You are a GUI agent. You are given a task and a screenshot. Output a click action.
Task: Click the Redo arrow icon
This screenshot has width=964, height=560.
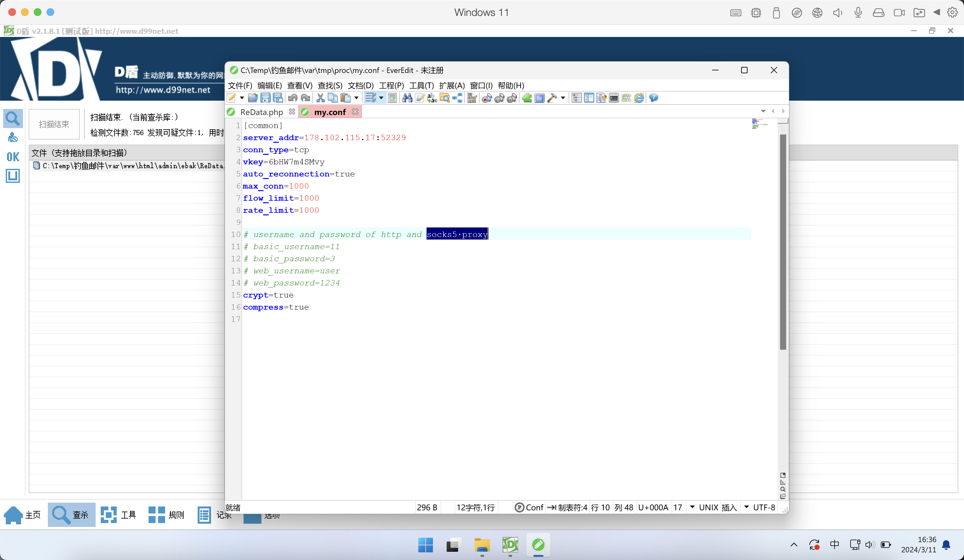coord(305,98)
